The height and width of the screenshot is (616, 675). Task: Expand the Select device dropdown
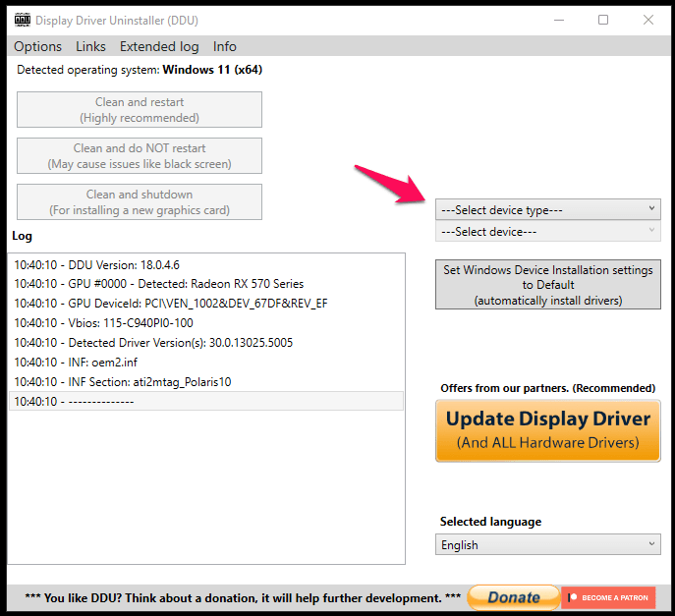tap(548, 231)
